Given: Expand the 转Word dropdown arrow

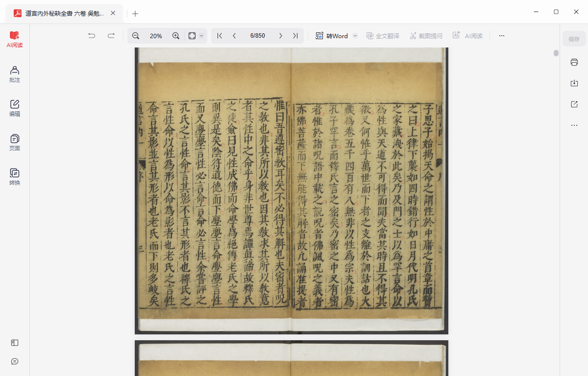Looking at the screenshot, I should click(355, 36).
